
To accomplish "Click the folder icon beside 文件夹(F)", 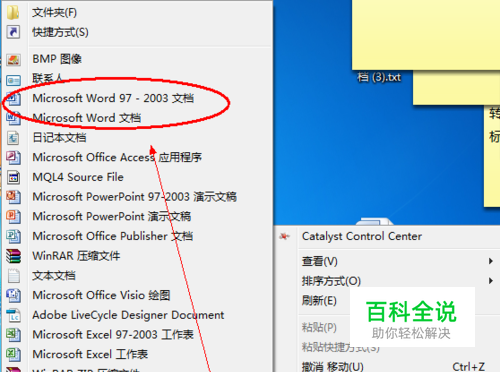I will point(13,12).
